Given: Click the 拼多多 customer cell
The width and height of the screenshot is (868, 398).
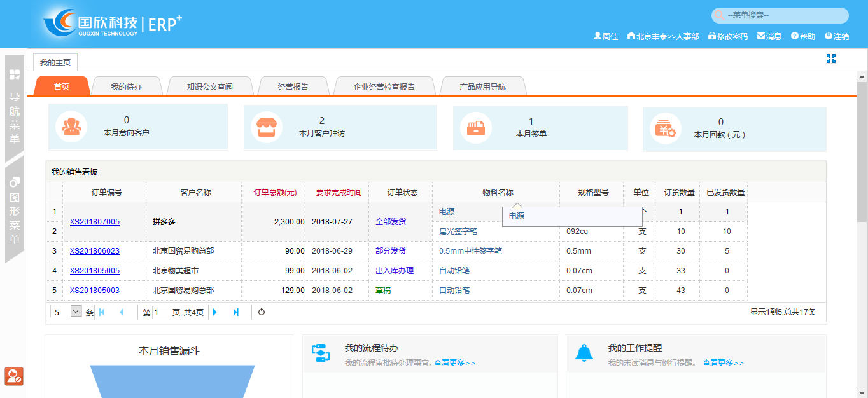Looking at the screenshot, I should 193,222.
